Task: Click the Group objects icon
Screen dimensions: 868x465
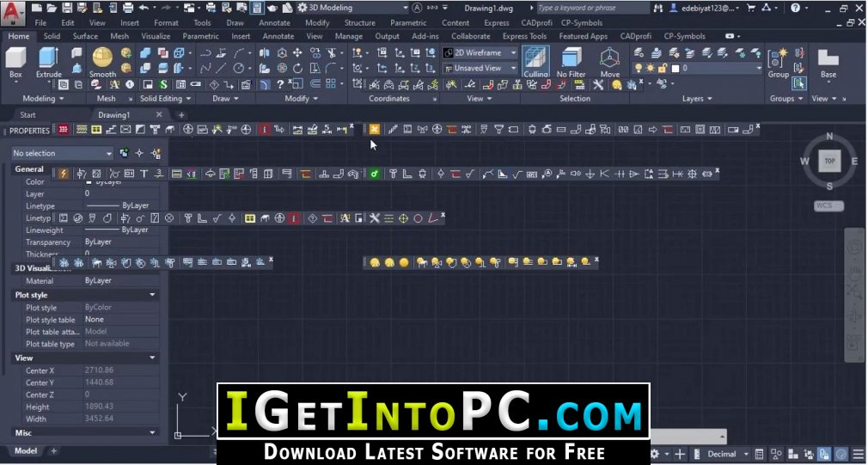Action: [x=778, y=61]
